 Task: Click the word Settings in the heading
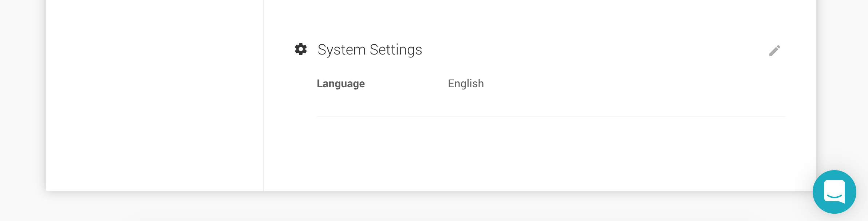396,50
